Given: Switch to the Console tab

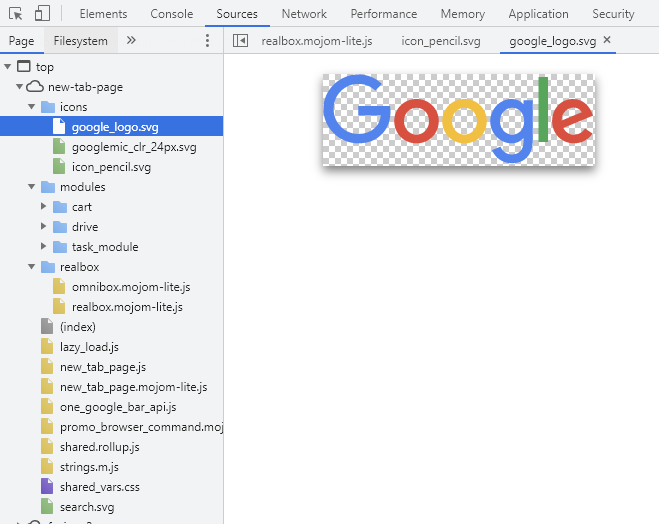Looking at the screenshot, I should pyautogui.click(x=171, y=14).
